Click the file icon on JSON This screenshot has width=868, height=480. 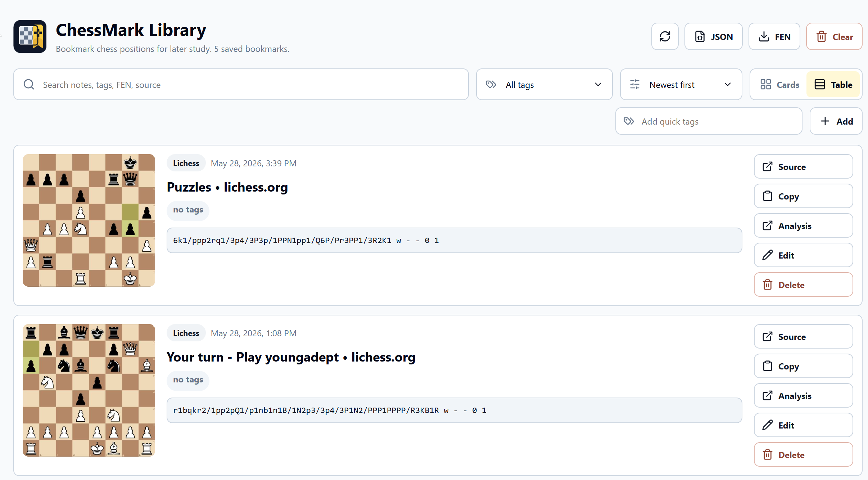pos(700,37)
